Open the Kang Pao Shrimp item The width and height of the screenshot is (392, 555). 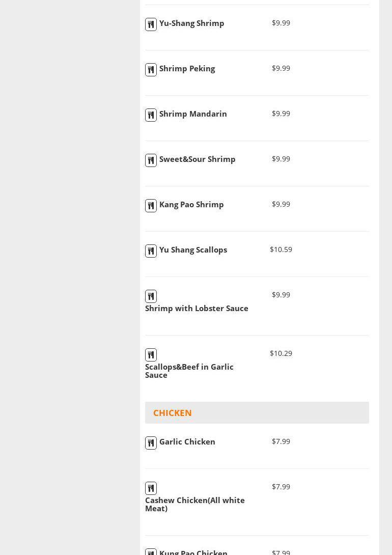(191, 205)
